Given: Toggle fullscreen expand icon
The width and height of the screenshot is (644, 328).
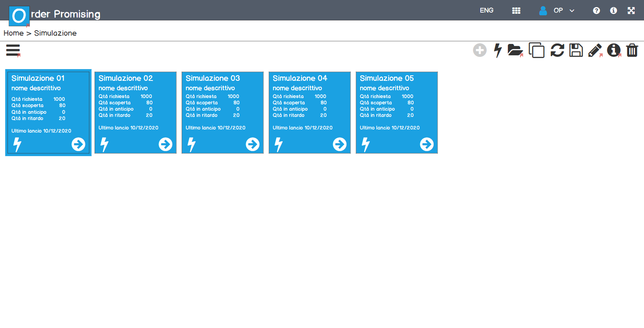Looking at the screenshot, I should [631, 11].
